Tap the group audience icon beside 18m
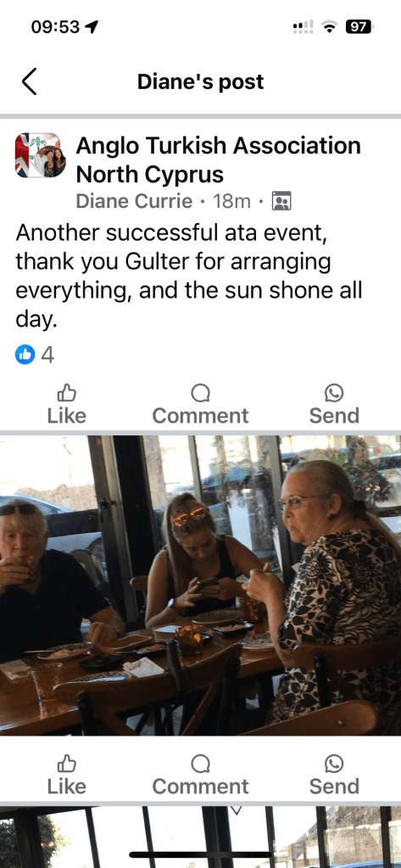The height and width of the screenshot is (868, 401). coord(281,201)
